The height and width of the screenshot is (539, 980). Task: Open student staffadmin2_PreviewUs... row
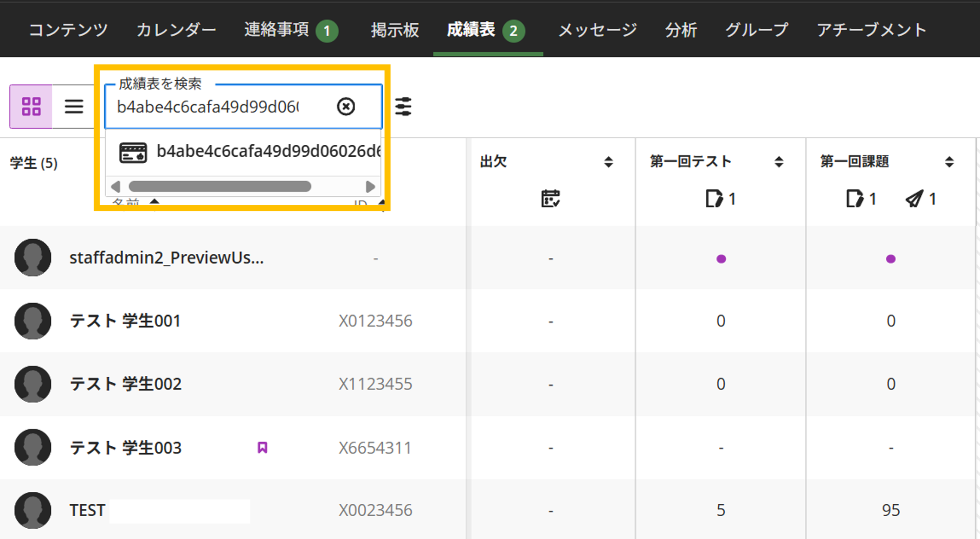tap(232, 258)
